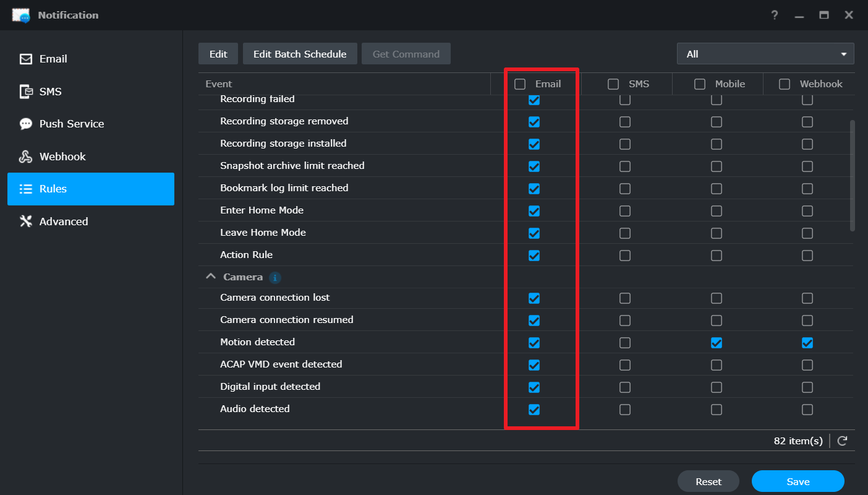Viewport: 868px width, 495px height.
Task: Click the Reset button
Action: (708, 481)
